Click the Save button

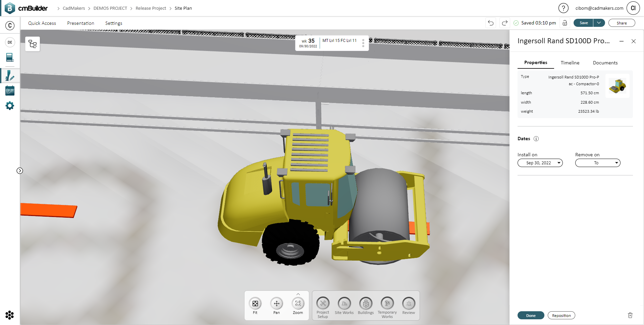point(584,23)
